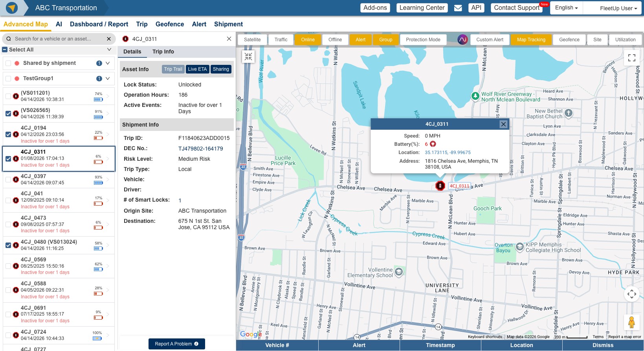Click the search magnifier icon
The image size is (644, 351).
point(9,39)
